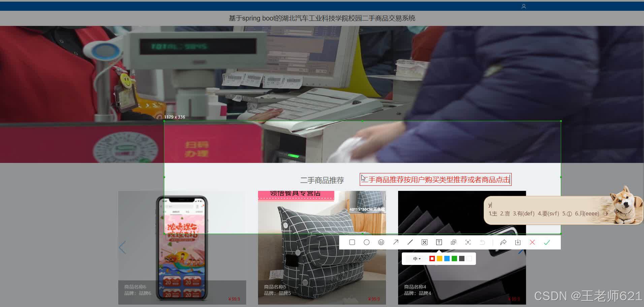Select the text annotation tool
Image resolution: width=644 pixels, height=307 pixels.
[439, 242]
